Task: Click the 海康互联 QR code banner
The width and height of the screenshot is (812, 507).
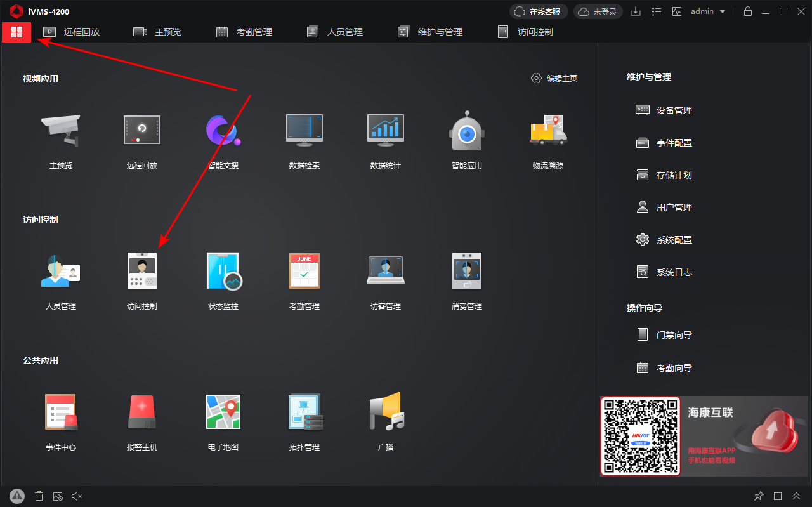Action: click(x=704, y=437)
